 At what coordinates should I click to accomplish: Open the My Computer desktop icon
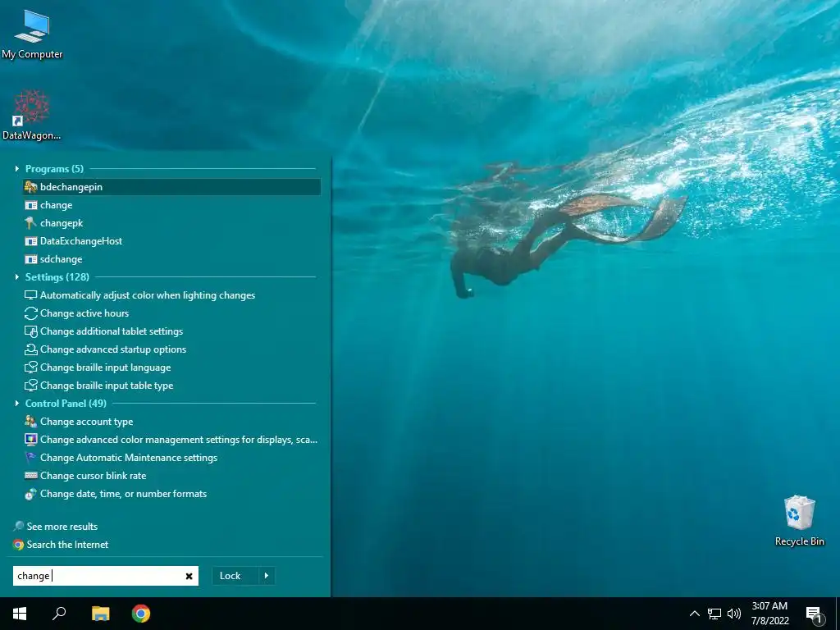(x=32, y=34)
